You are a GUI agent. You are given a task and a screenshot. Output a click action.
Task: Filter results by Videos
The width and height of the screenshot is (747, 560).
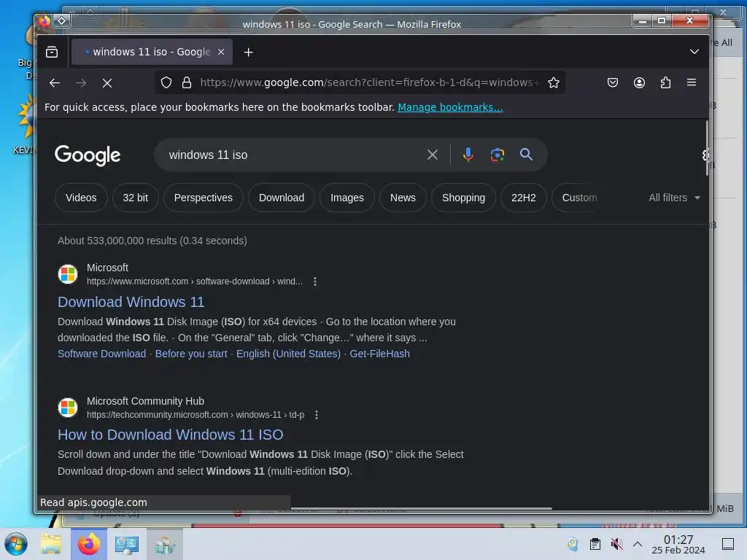click(x=81, y=198)
